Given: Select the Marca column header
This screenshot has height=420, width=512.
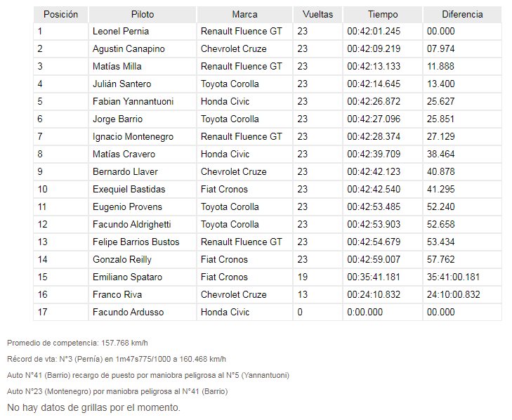Looking at the screenshot, I should tap(244, 14).
